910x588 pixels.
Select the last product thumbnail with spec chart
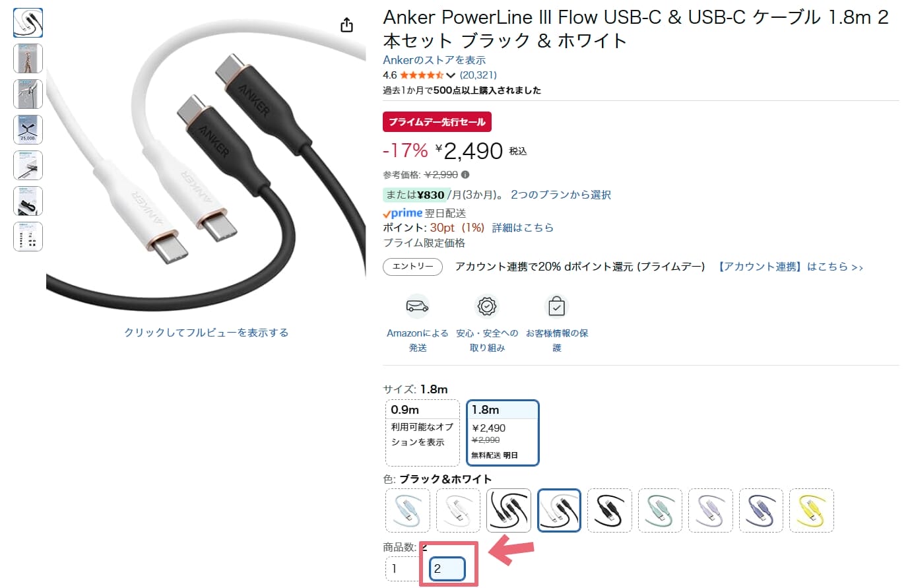[28, 236]
